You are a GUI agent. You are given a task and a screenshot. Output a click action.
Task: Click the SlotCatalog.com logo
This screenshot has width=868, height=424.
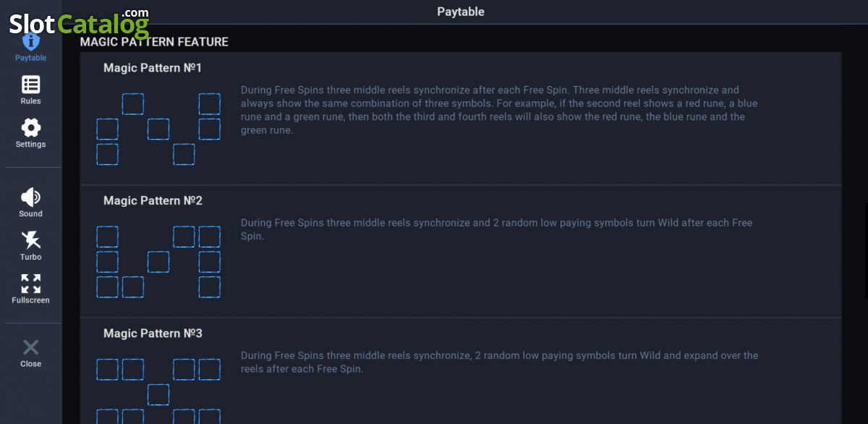pos(80,22)
